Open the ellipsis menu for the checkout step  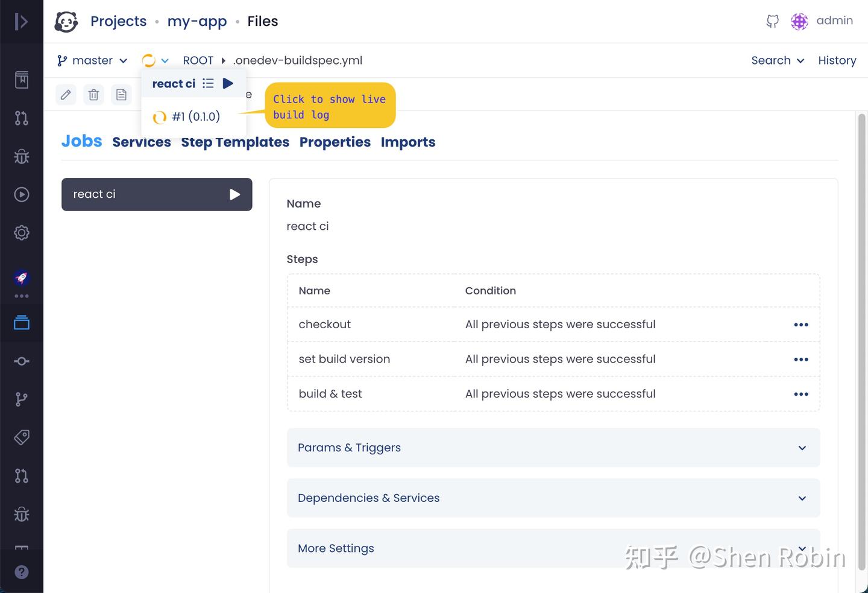coord(801,325)
